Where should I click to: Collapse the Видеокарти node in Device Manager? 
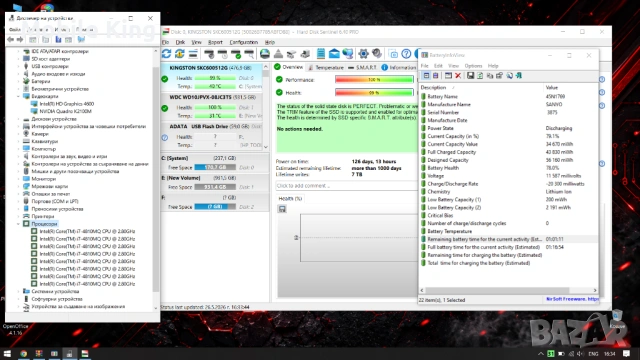click(18, 96)
